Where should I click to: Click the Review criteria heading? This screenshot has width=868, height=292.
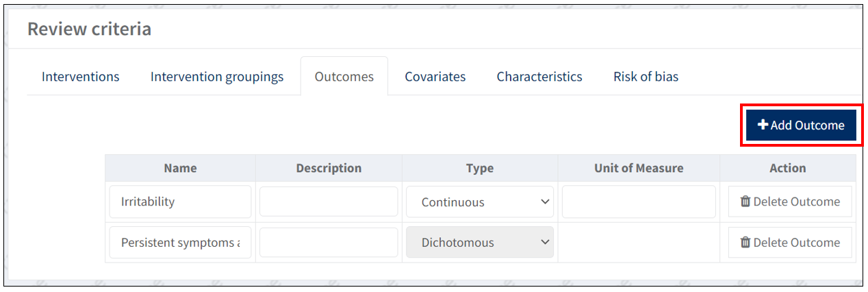(x=90, y=29)
